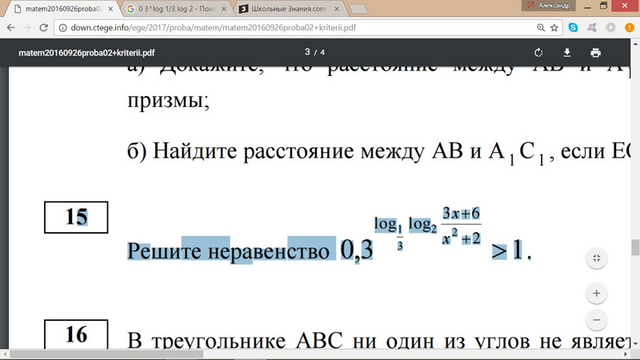The height and width of the screenshot is (360, 640).
Task: Click the task number 16 box
Action: [x=76, y=335]
